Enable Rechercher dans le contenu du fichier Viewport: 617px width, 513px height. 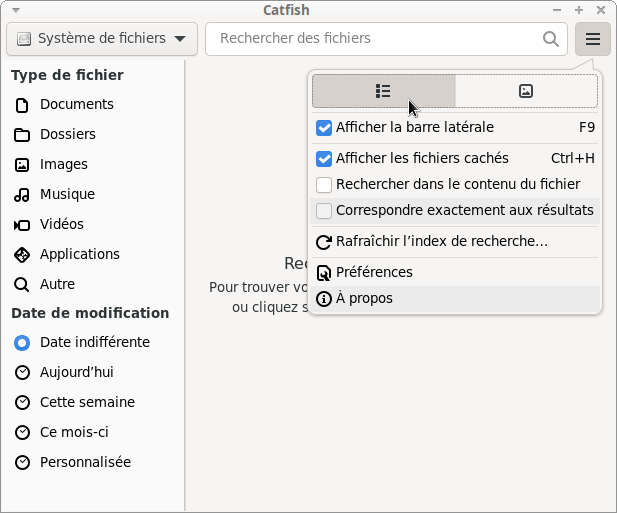coord(324,184)
